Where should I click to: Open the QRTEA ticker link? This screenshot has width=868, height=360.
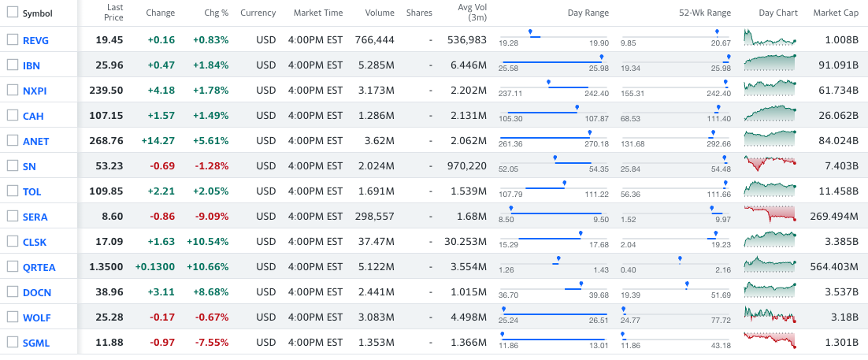[x=39, y=268]
